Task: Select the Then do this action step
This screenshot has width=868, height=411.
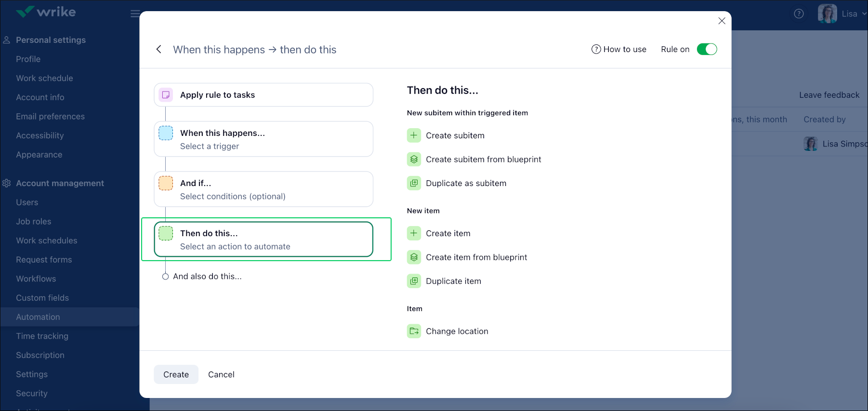Action: pos(263,239)
